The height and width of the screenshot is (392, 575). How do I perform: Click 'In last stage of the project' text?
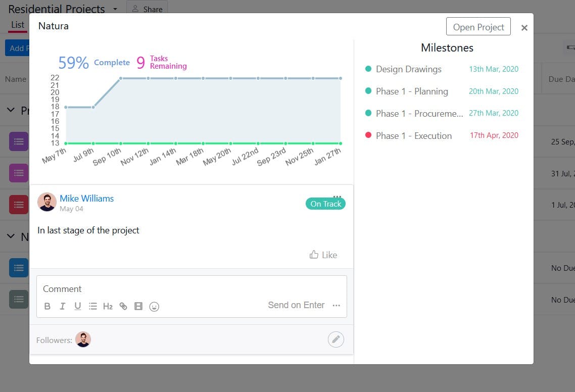pyautogui.click(x=88, y=230)
